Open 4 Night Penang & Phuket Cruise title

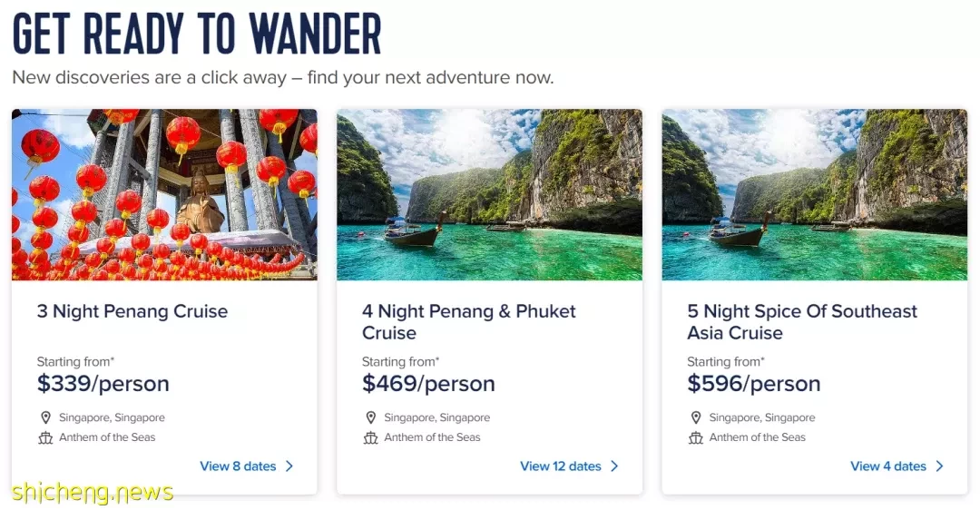point(469,322)
